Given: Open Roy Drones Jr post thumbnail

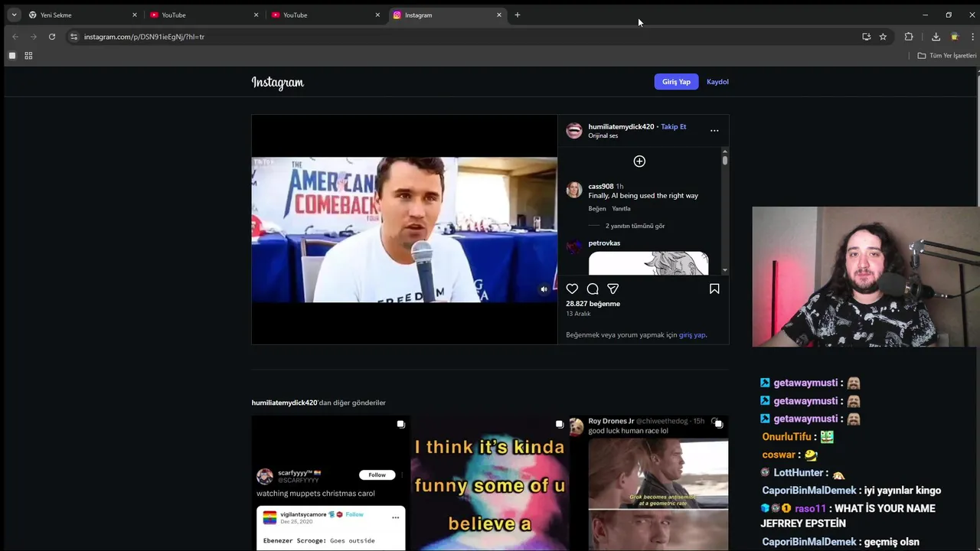Looking at the screenshot, I should pos(649,484).
